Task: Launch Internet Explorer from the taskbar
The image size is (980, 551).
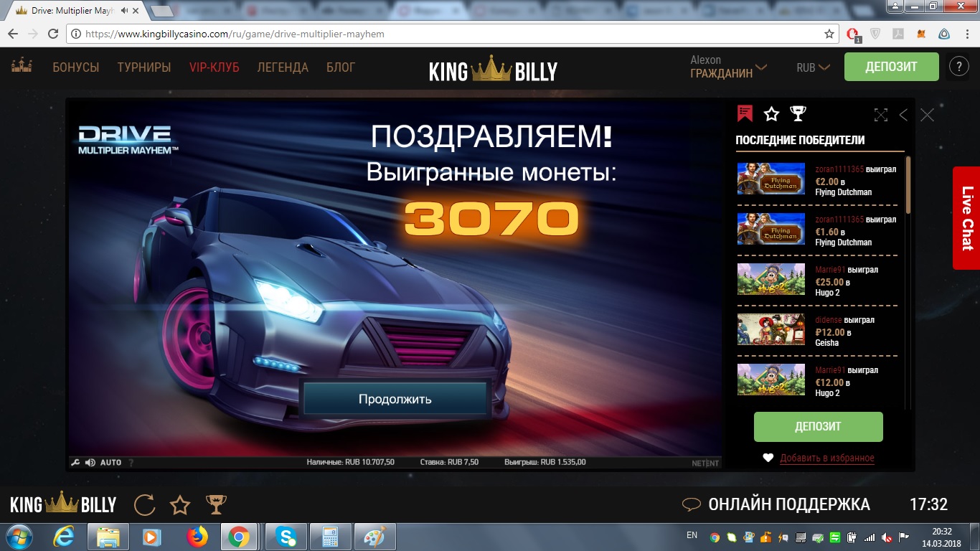Action: (x=64, y=536)
